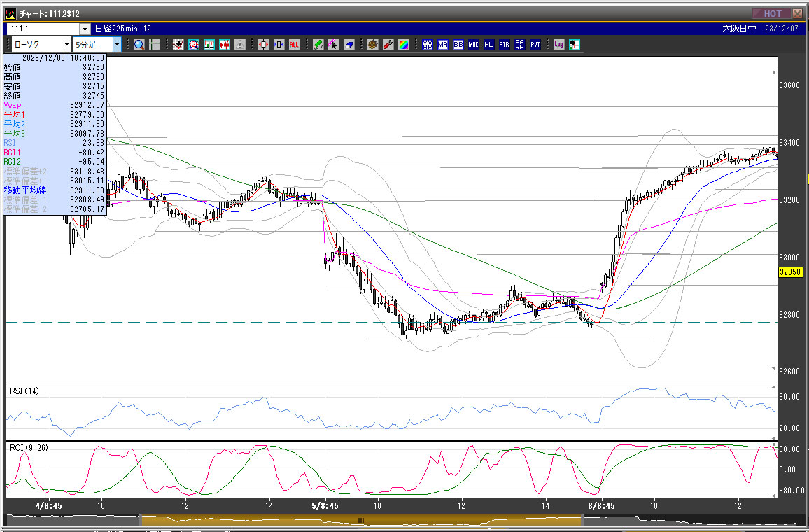This screenshot has height=532, width=809.
Task: Click the last toolbar icon after Log
Action: click(575, 45)
